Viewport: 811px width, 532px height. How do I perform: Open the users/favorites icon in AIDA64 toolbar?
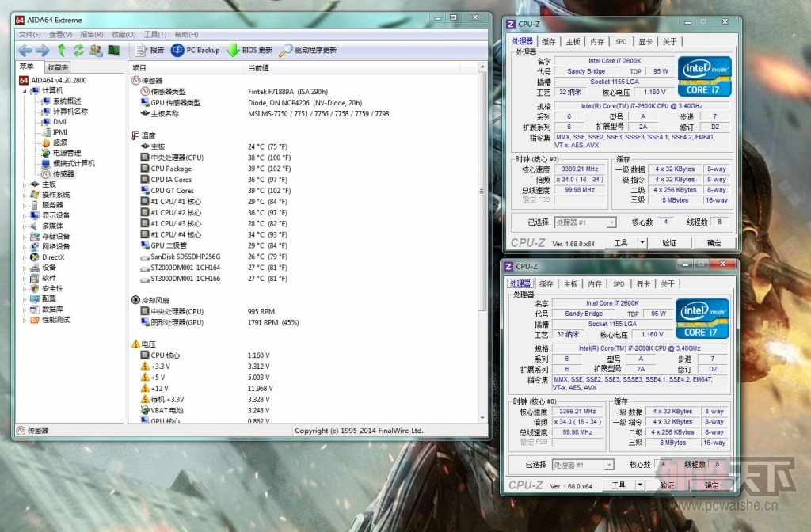point(96,50)
